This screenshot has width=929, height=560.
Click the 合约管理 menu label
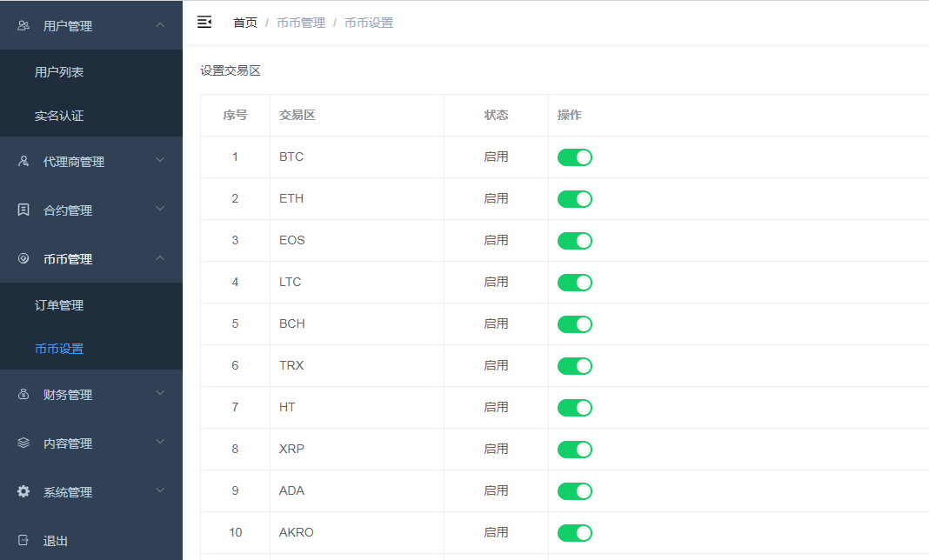(x=68, y=210)
